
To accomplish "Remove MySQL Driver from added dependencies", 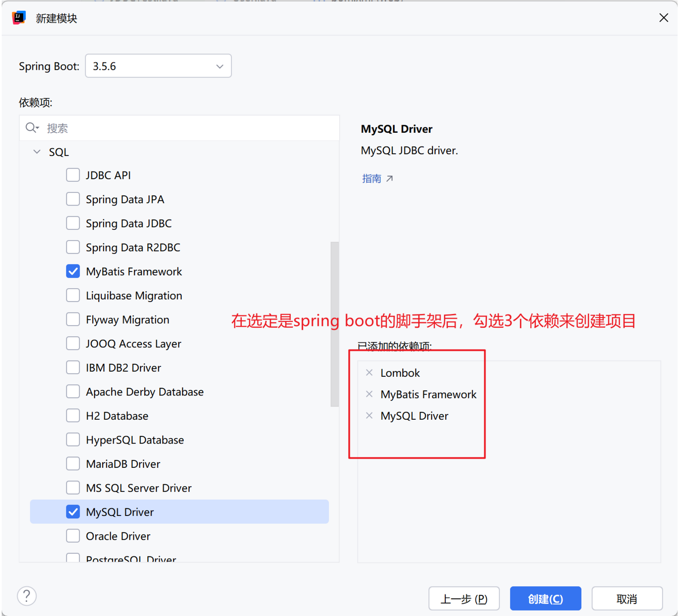I will (369, 415).
